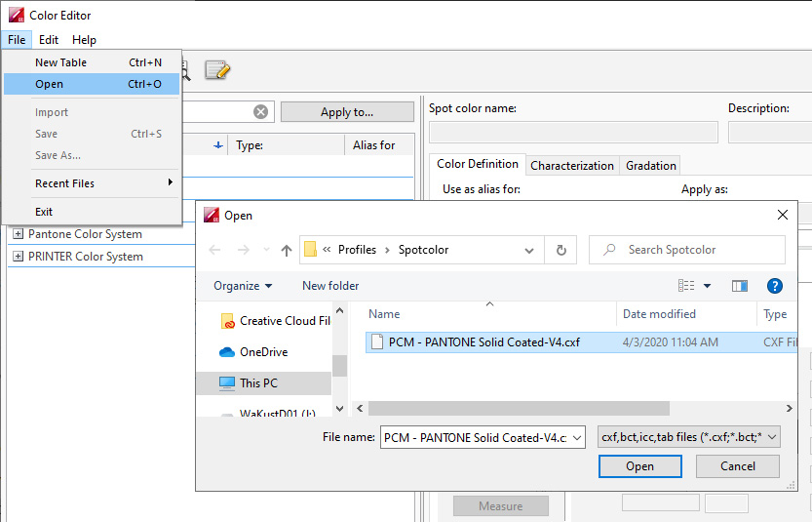The width and height of the screenshot is (812, 522).
Task: Sort by the Name column header
Action: point(384,314)
